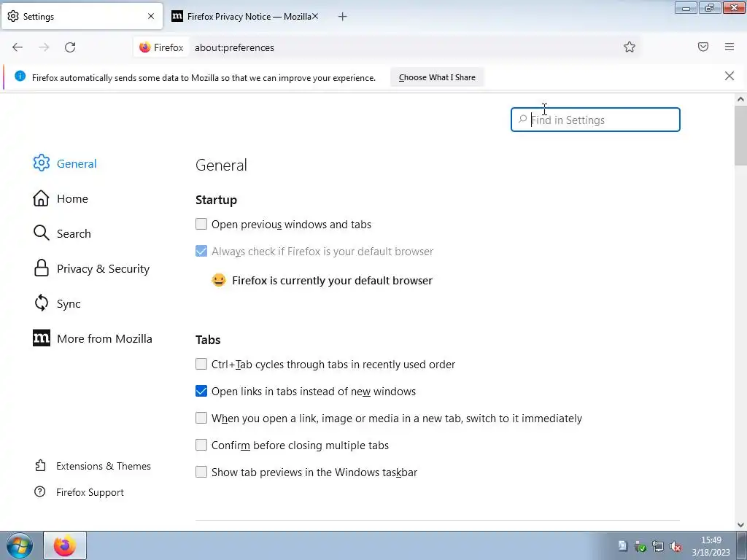This screenshot has width=747, height=560.
Task: Click the info icon in notification bar
Action: 20,76
